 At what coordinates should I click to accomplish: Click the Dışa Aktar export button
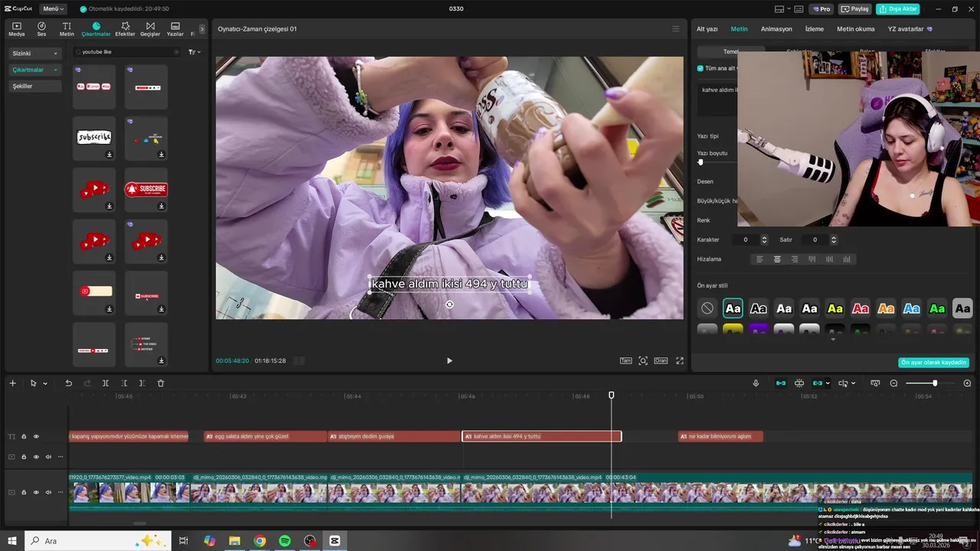click(898, 9)
